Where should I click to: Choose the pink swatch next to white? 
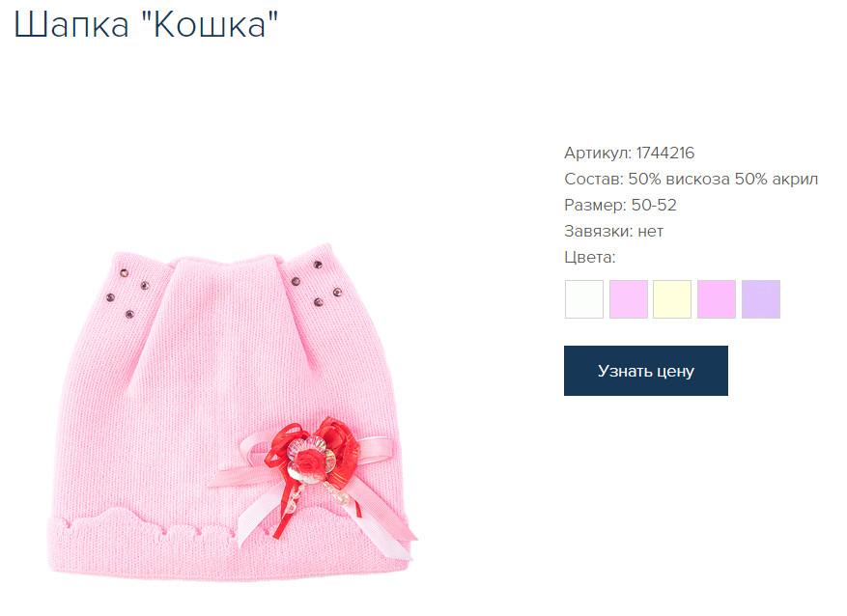point(628,299)
